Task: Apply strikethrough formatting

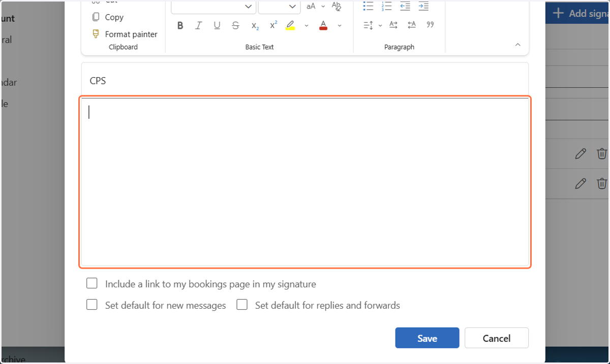Action: 235,25
